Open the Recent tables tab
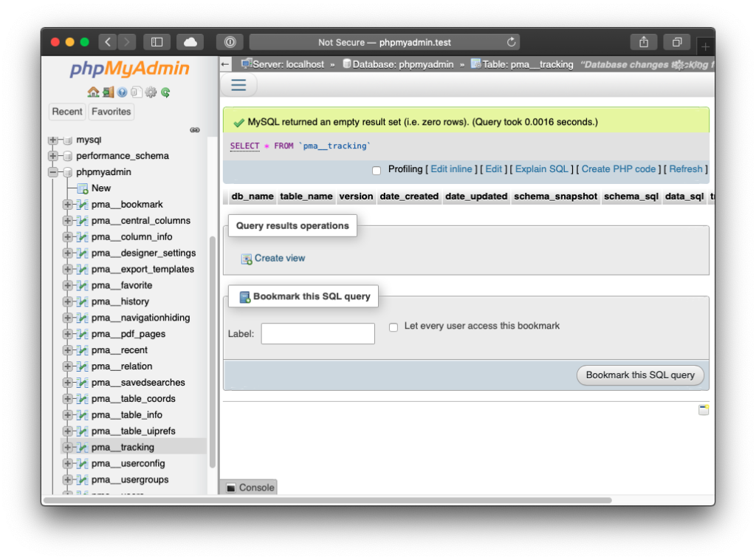756x560 pixels. point(67,112)
